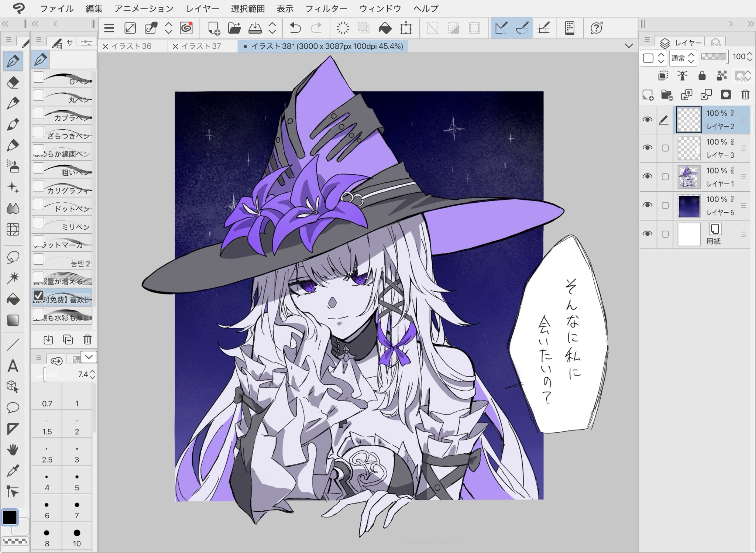Toggle visibility of the 用紙 layer
This screenshot has width=756, height=553.
coord(647,234)
